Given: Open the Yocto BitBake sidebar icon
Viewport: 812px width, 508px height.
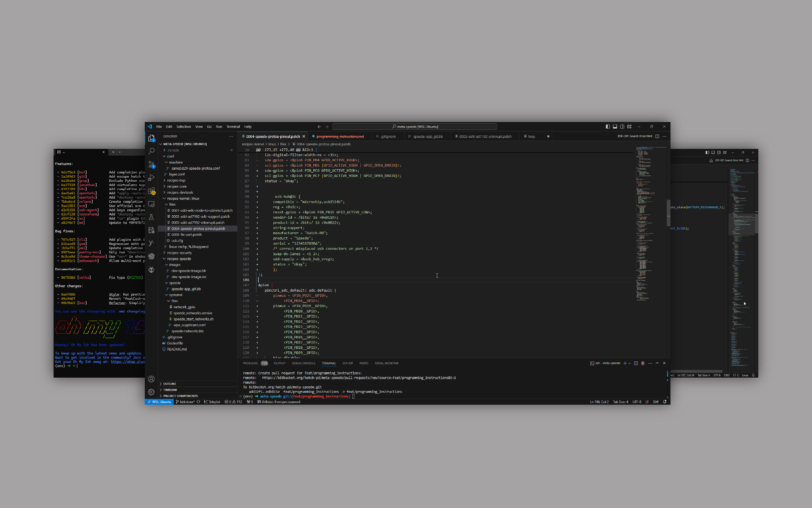Looking at the screenshot, I should [151, 243].
